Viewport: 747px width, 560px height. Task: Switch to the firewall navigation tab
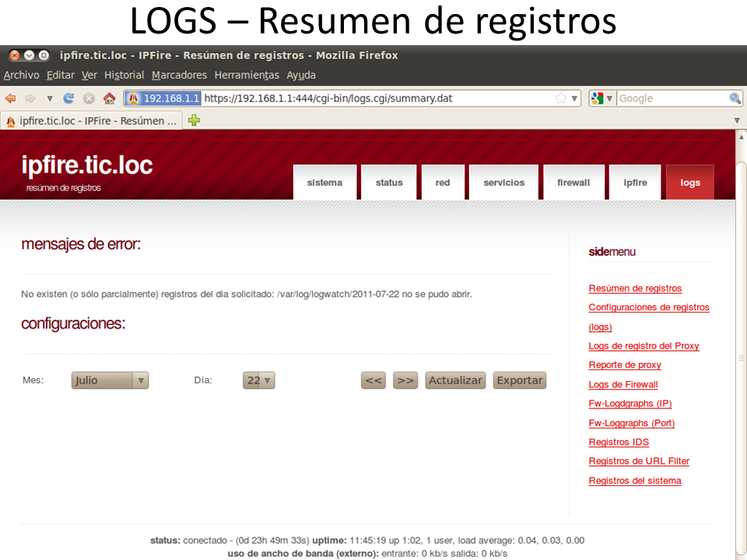click(x=573, y=183)
